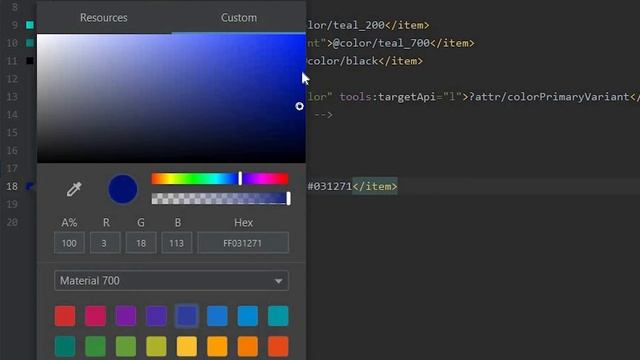
Task: Edit the B blue value field
Action: 176,243
